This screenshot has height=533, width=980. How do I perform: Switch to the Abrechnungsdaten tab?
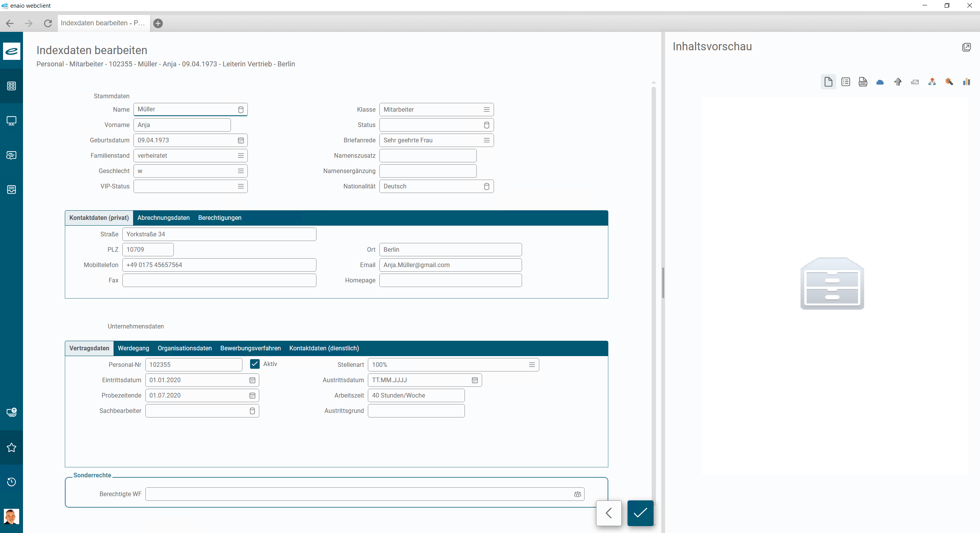tap(163, 218)
